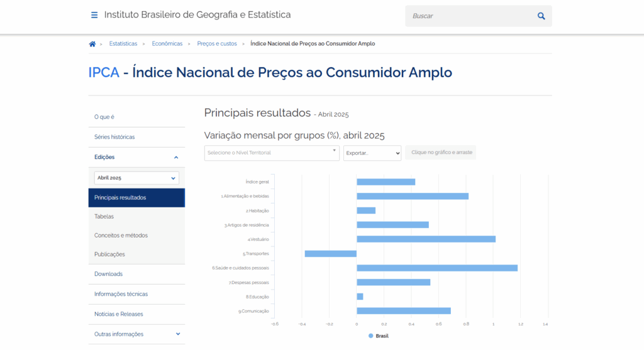Image resolution: width=644 pixels, height=350 pixels.
Task: Open the hamburger menu icon
Action: click(x=94, y=15)
